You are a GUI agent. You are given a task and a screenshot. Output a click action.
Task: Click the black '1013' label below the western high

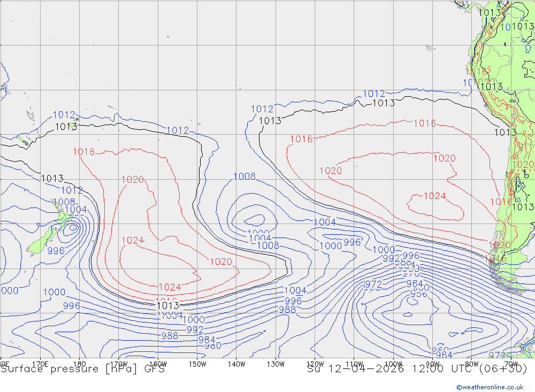click(168, 305)
